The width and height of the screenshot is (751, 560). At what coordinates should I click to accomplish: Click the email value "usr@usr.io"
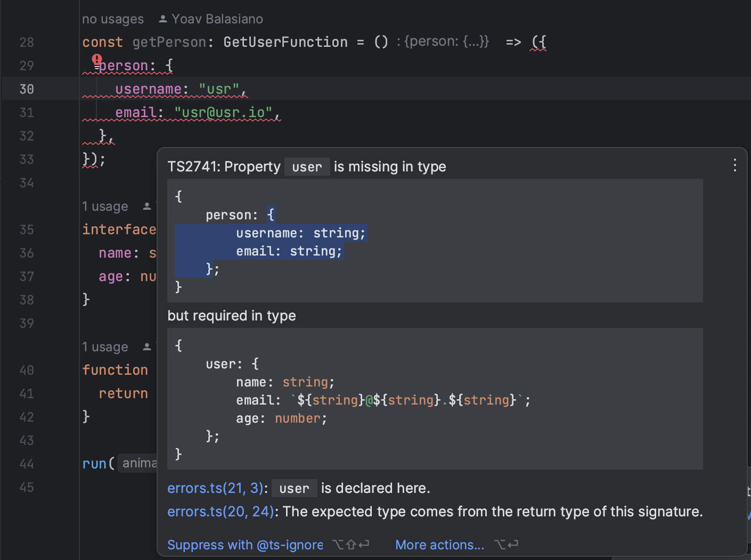[x=223, y=112]
